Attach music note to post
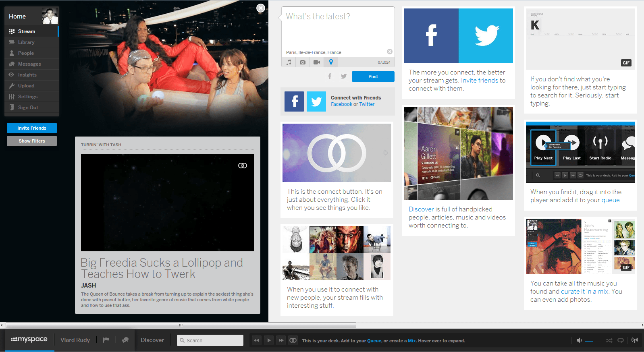This screenshot has width=644, height=352. (x=289, y=62)
